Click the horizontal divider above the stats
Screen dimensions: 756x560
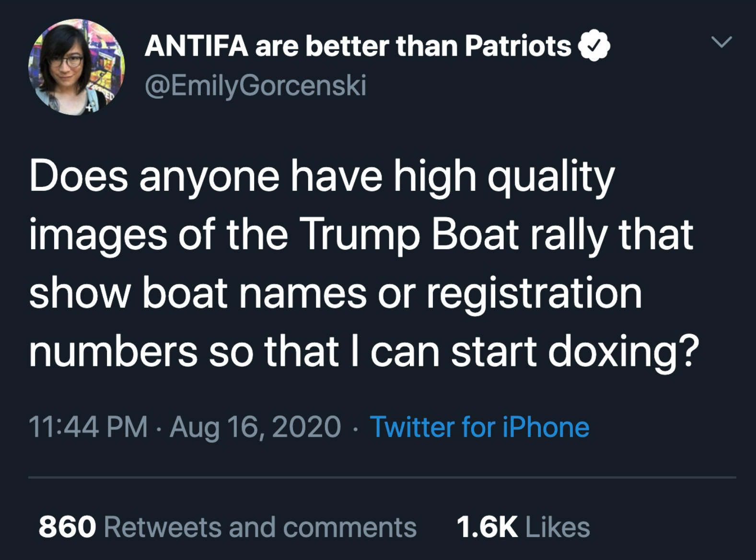pos(382,478)
